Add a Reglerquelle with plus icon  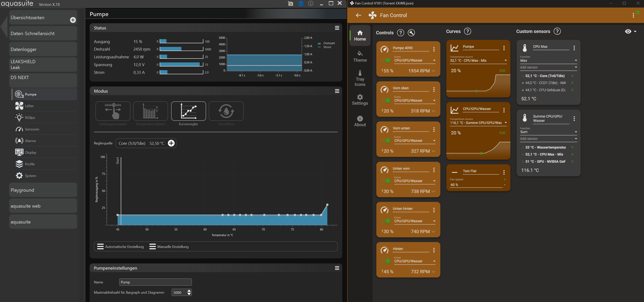171,143
